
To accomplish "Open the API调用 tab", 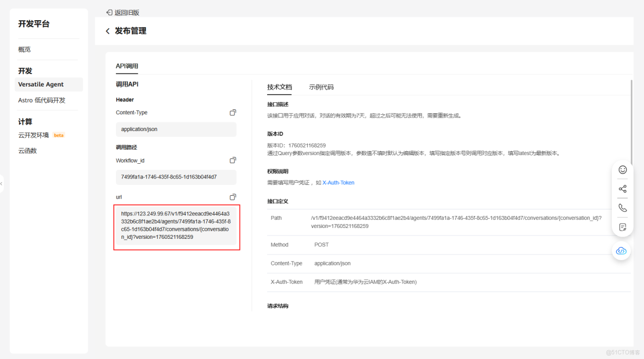I will (126, 66).
